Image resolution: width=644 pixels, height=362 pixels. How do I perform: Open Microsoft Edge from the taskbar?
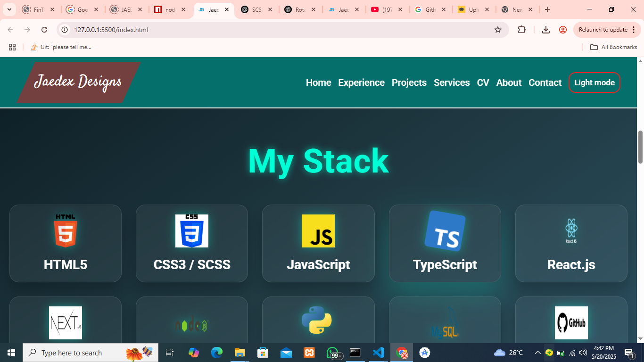(x=217, y=353)
